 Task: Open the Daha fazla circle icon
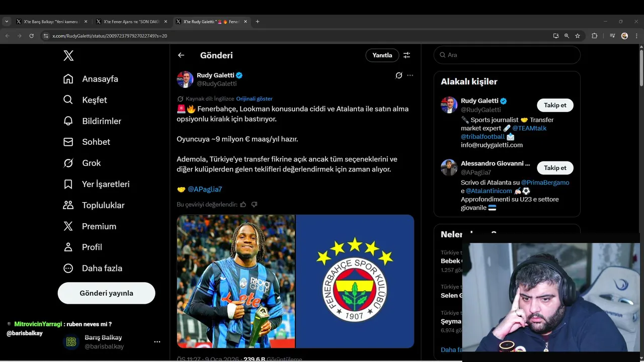(68, 268)
